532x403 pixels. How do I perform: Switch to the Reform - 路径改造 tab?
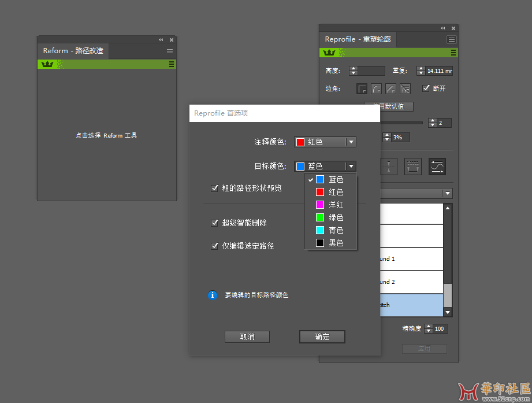point(73,51)
